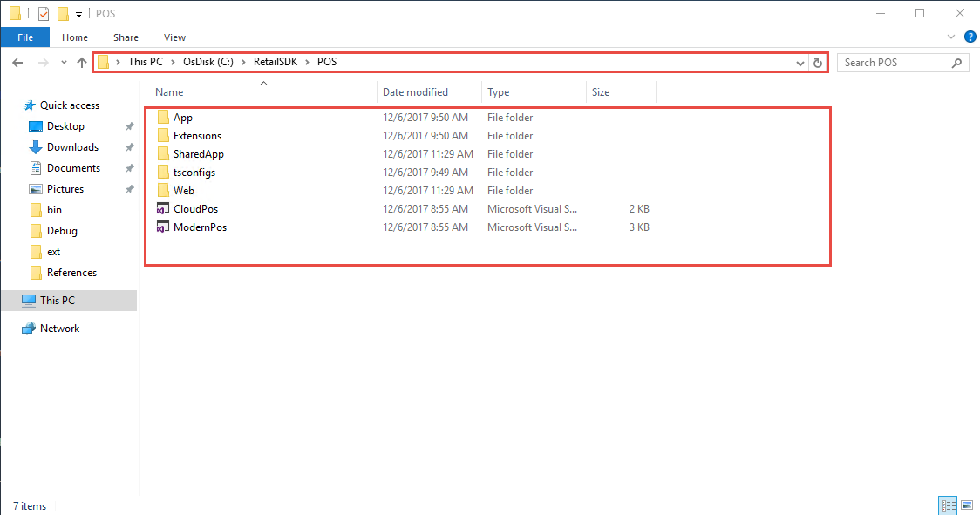Screen dimensions: 980x515
Task: Switch to details view in status bar
Action: pyautogui.click(x=948, y=505)
